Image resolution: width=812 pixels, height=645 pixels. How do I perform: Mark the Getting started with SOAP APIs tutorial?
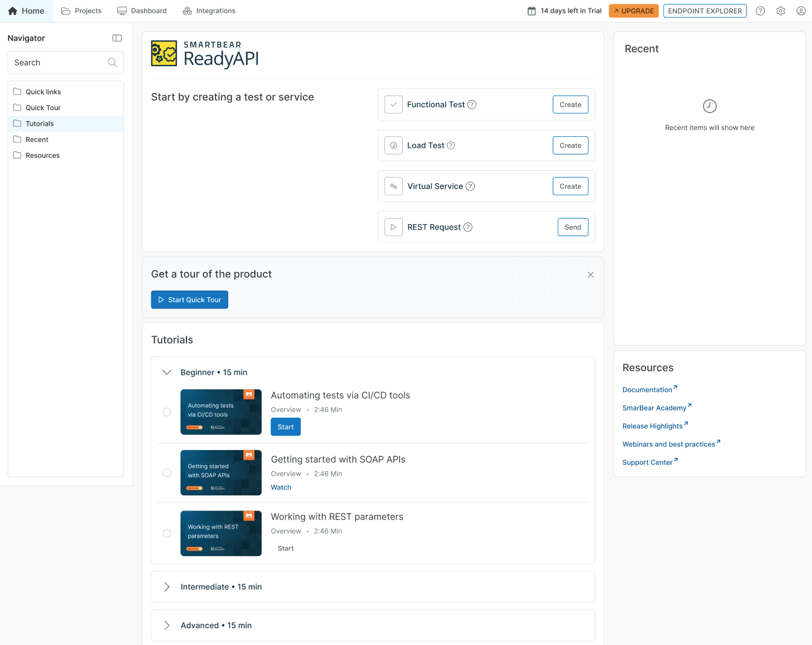(x=167, y=473)
